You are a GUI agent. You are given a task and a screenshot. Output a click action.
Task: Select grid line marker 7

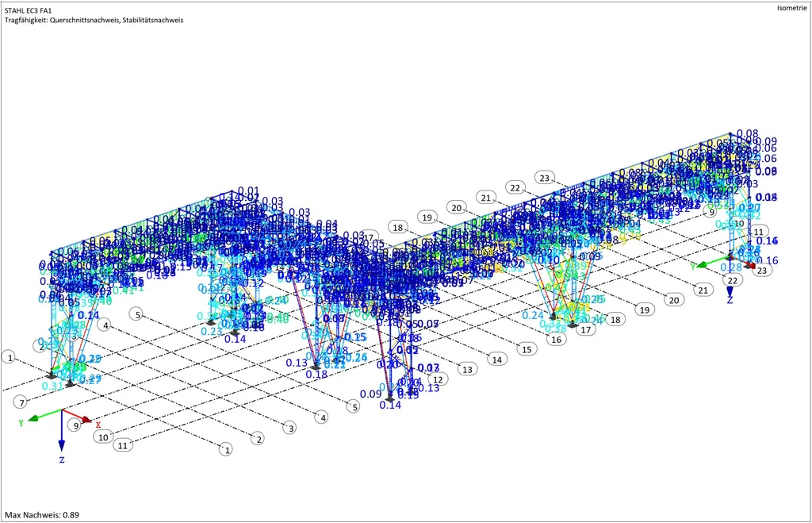click(x=22, y=402)
